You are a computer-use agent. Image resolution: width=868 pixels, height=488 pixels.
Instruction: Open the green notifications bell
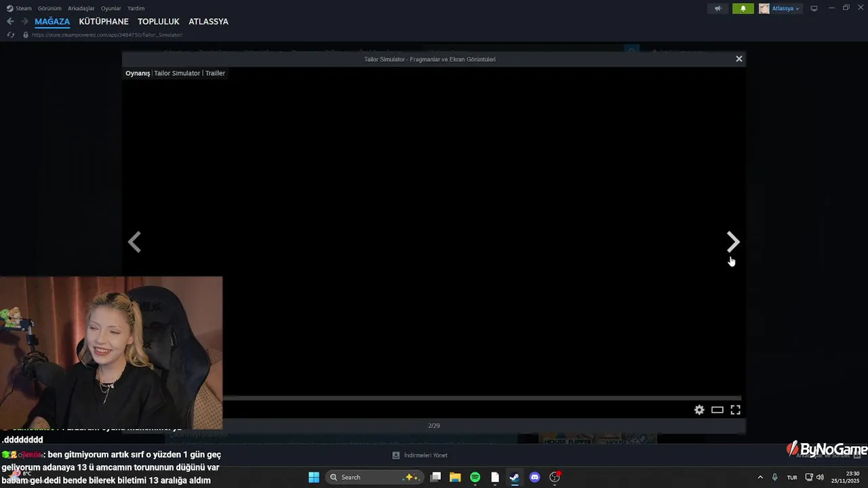(x=743, y=8)
